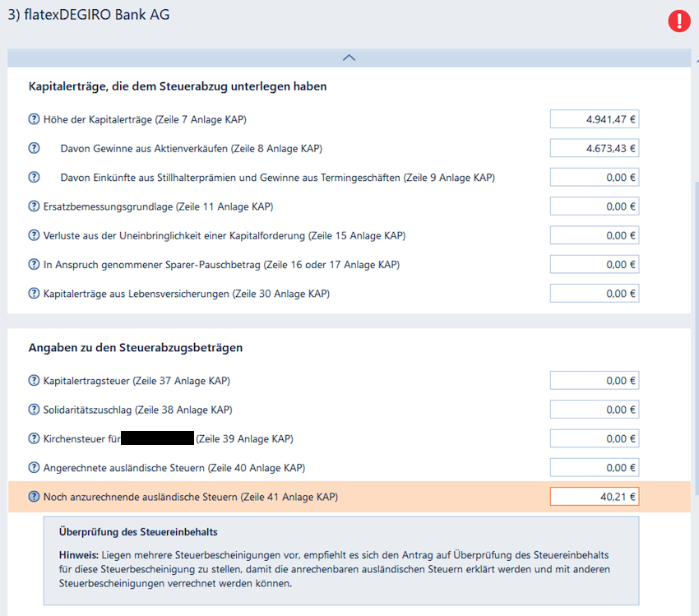Click the vertical scrollbar on the right

coord(697,339)
